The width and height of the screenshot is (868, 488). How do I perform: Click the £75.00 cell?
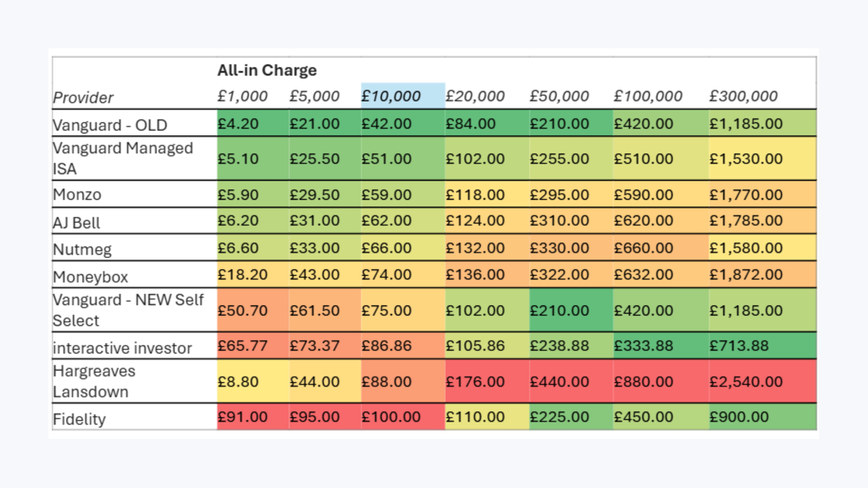pos(403,310)
